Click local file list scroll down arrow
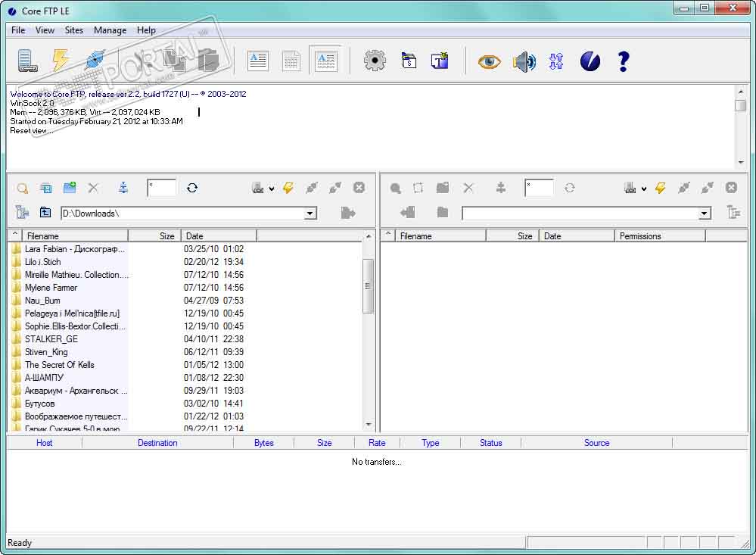The width and height of the screenshot is (756, 555). (x=369, y=425)
